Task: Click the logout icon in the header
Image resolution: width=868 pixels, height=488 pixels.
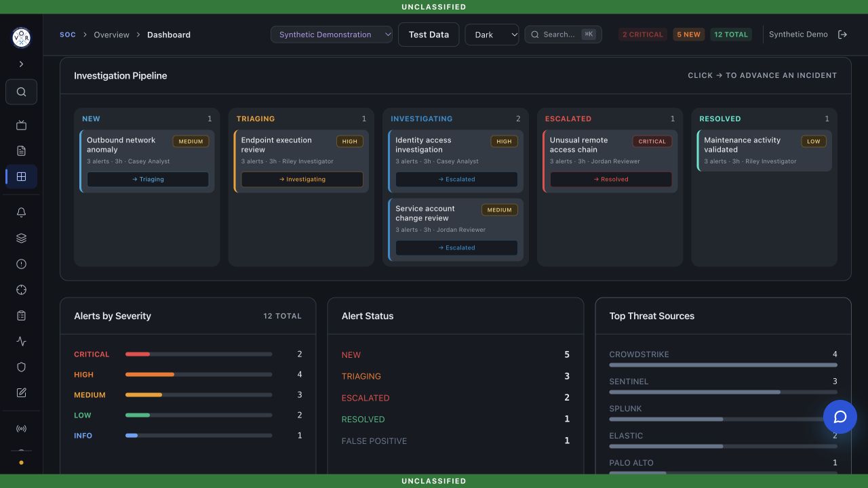Action: 842,35
